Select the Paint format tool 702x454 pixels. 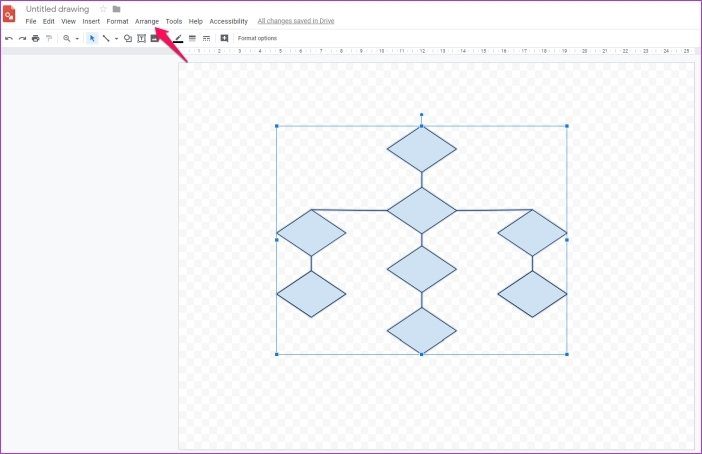pos(49,39)
